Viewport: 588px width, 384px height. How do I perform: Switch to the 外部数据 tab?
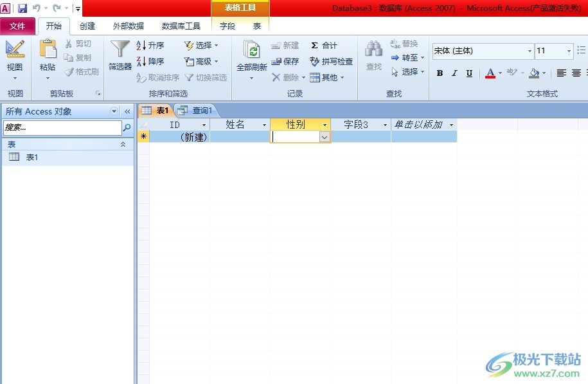pyautogui.click(x=129, y=26)
